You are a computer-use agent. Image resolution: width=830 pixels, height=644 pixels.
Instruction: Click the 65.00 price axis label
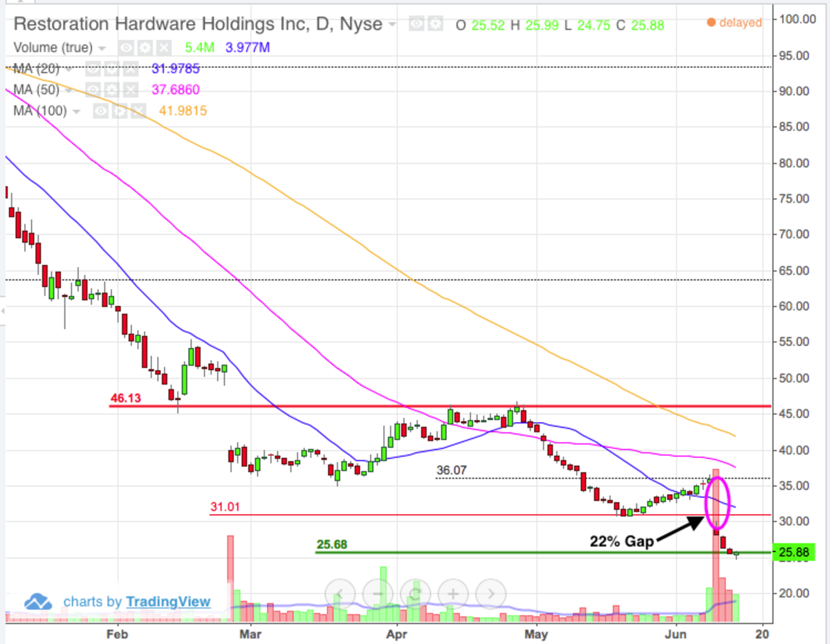pos(795,270)
